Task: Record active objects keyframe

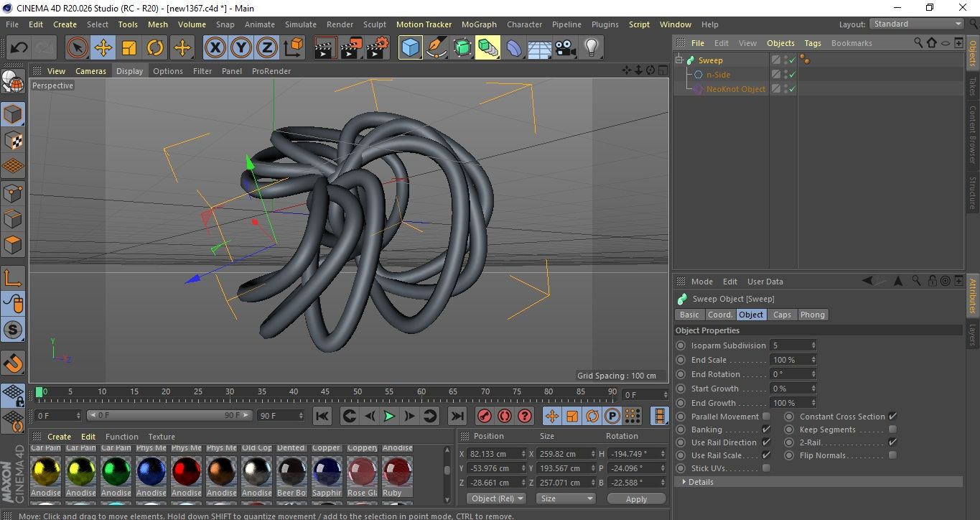Action: pyautogui.click(x=485, y=416)
